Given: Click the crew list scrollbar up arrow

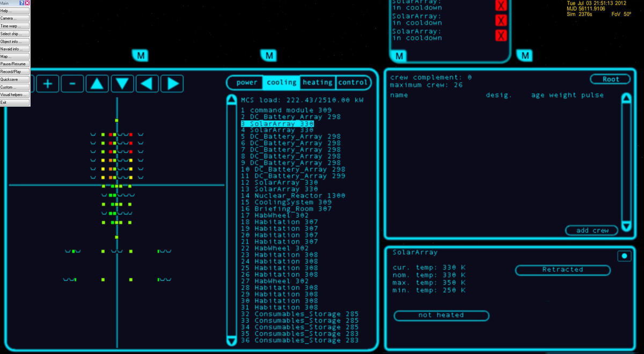Looking at the screenshot, I should [626, 99].
